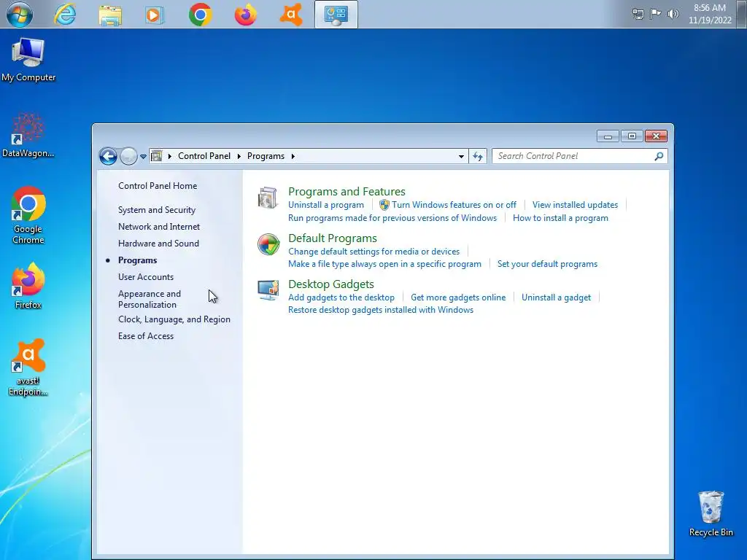Go to Clock, Language, and Region

click(174, 319)
